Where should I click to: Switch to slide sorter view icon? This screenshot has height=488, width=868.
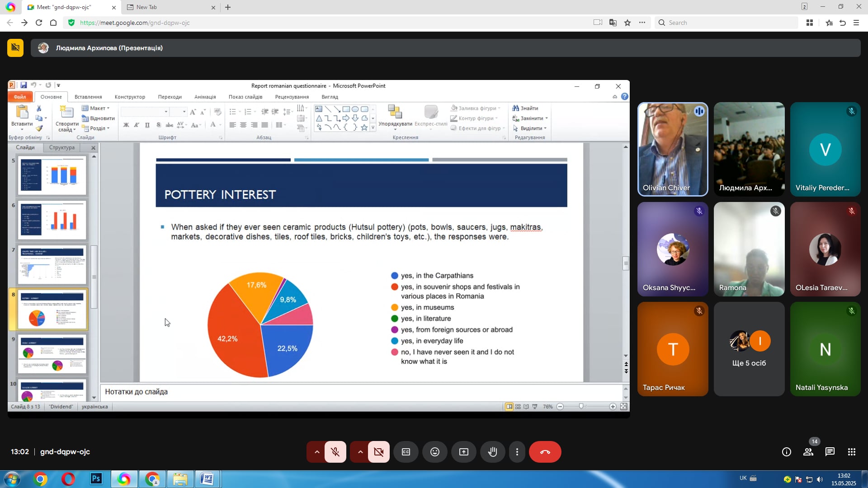[518, 407]
